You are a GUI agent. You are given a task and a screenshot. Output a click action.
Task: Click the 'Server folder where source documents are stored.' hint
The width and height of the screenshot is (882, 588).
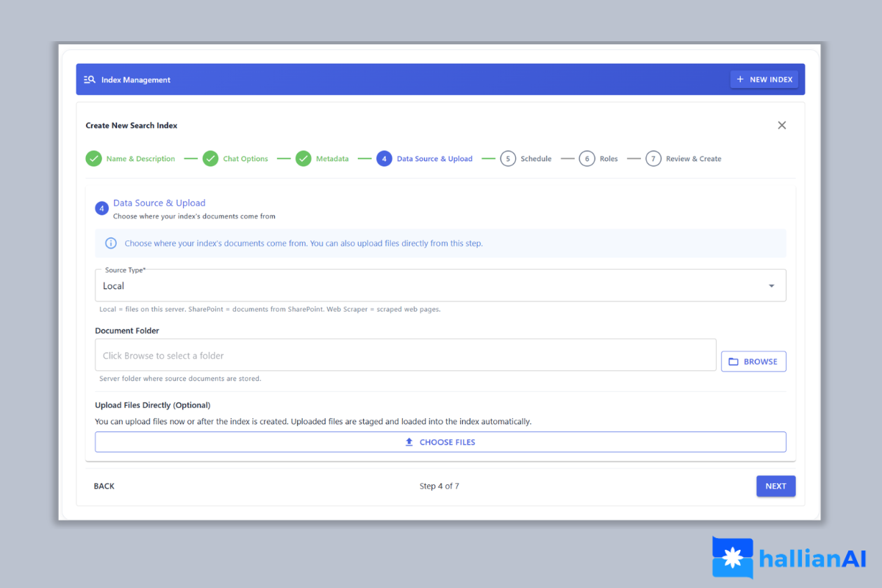tap(180, 379)
